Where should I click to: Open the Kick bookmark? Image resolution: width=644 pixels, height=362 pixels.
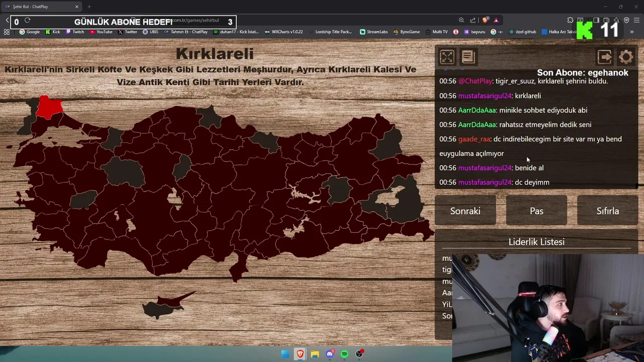53,32
